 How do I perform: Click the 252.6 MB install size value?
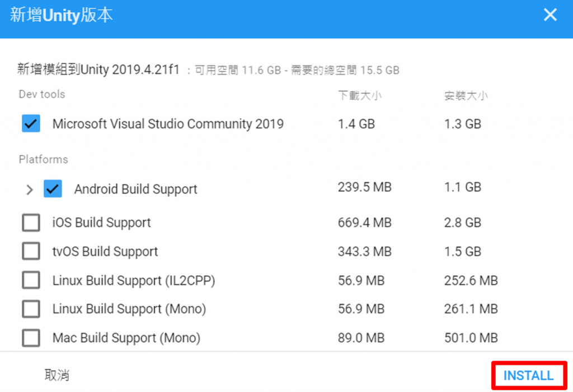[x=471, y=281]
